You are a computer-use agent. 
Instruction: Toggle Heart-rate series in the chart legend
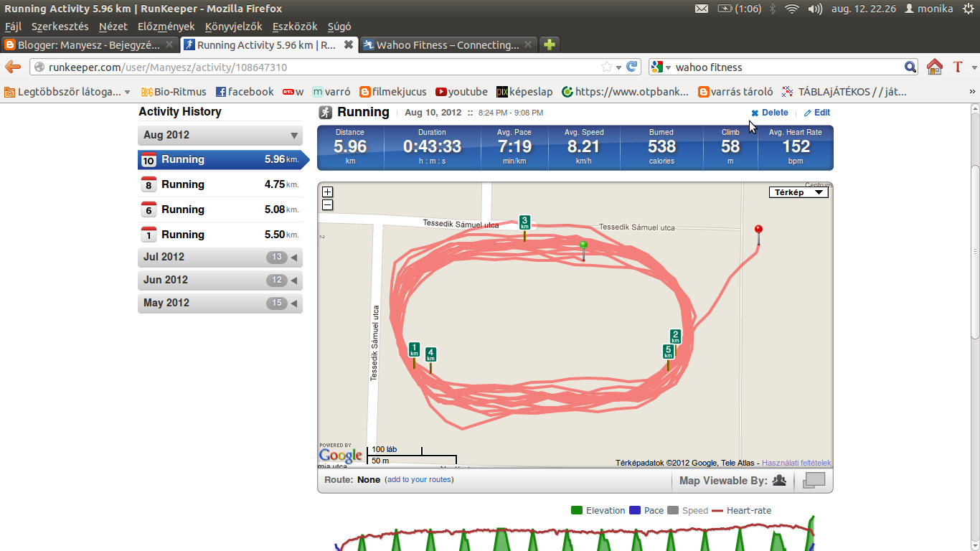pyautogui.click(x=741, y=511)
